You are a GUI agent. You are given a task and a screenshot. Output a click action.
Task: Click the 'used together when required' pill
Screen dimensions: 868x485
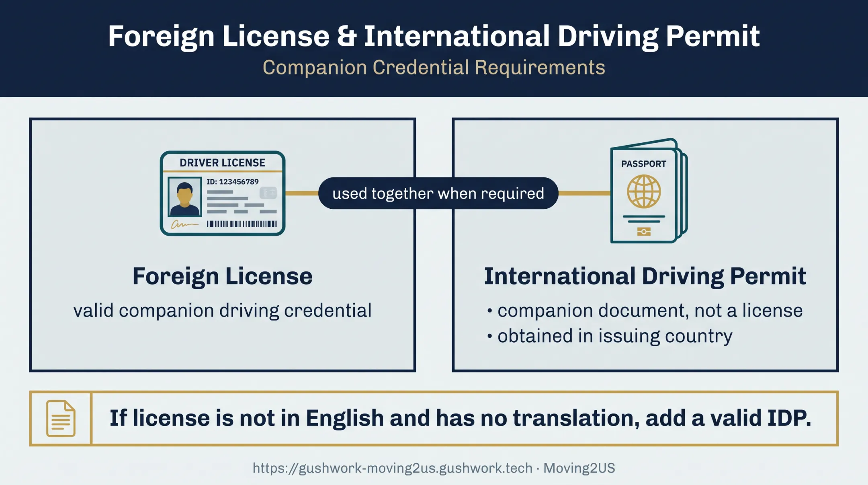pos(438,193)
